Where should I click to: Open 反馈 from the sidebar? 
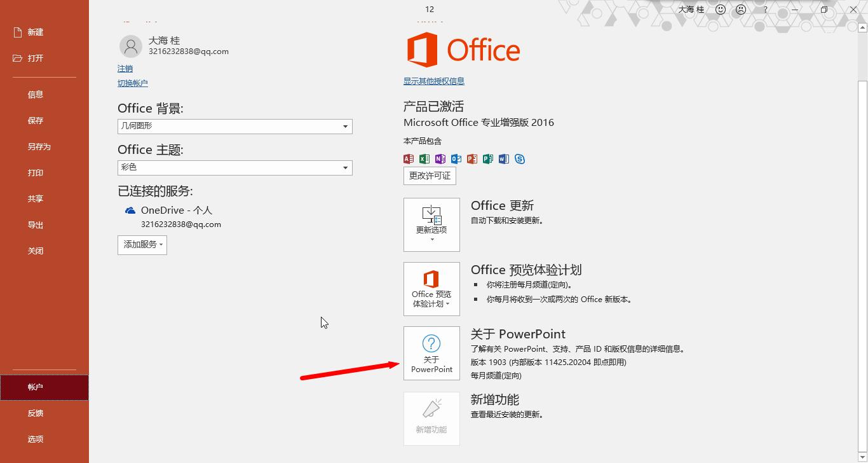36,413
